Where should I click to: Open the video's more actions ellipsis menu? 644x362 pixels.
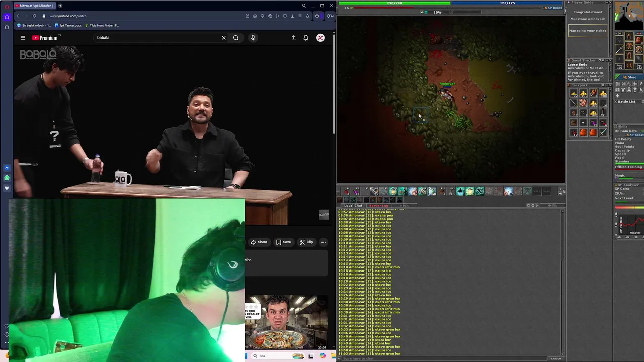point(324,242)
